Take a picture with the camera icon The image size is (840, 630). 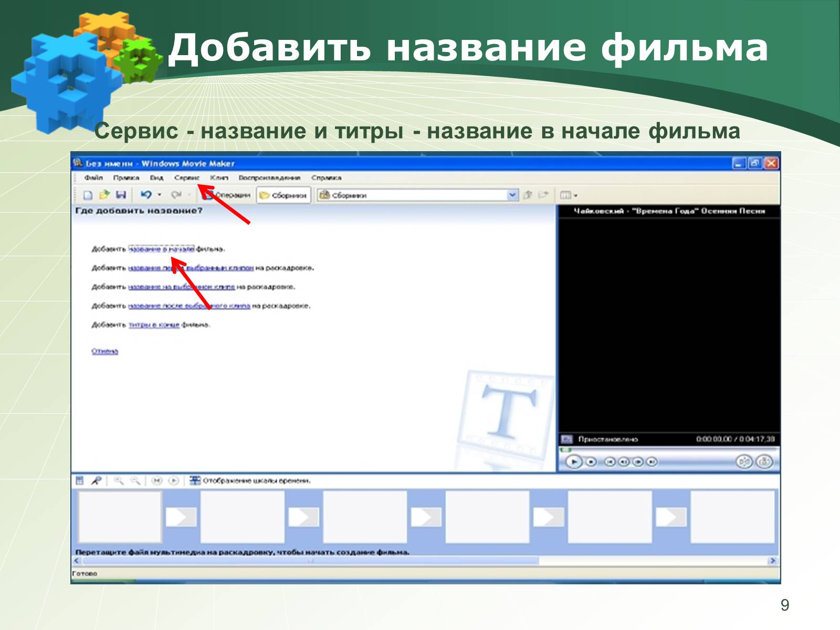tap(764, 462)
